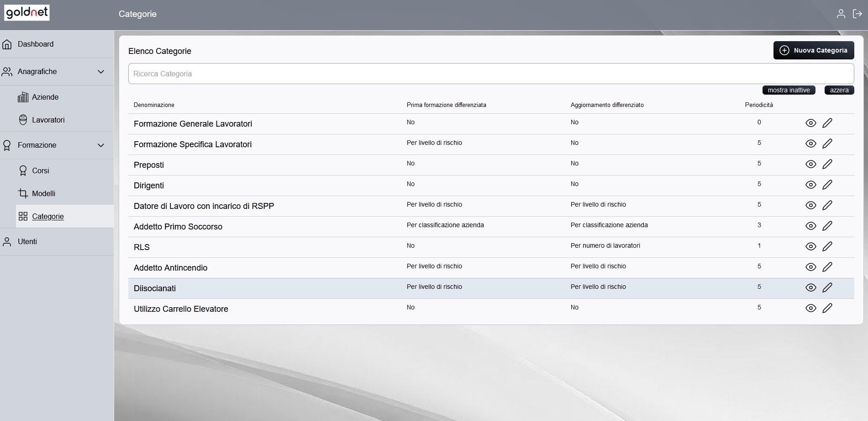This screenshot has height=421, width=868.
Task: Click Addetto Primo Soccorso row name
Action: (x=178, y=227)
